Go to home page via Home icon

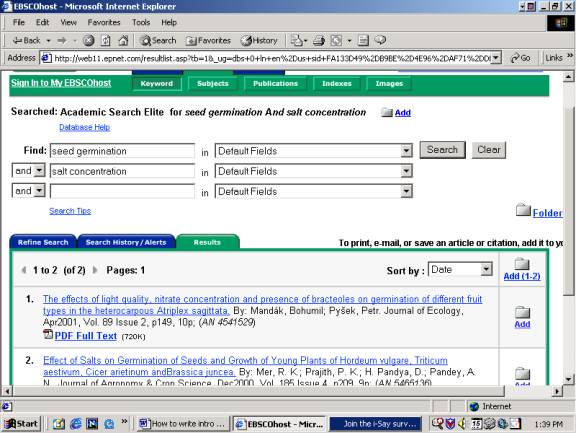click(x=123, y=40)
